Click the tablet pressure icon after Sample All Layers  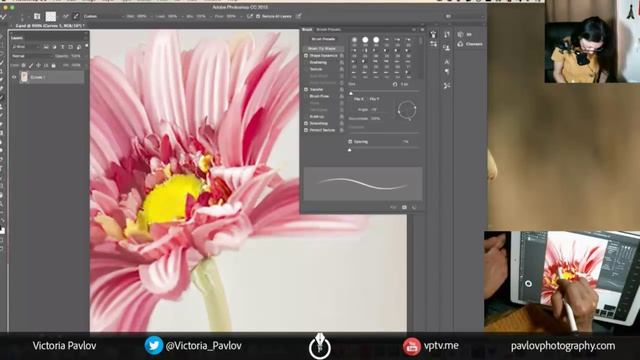point(299,16)
